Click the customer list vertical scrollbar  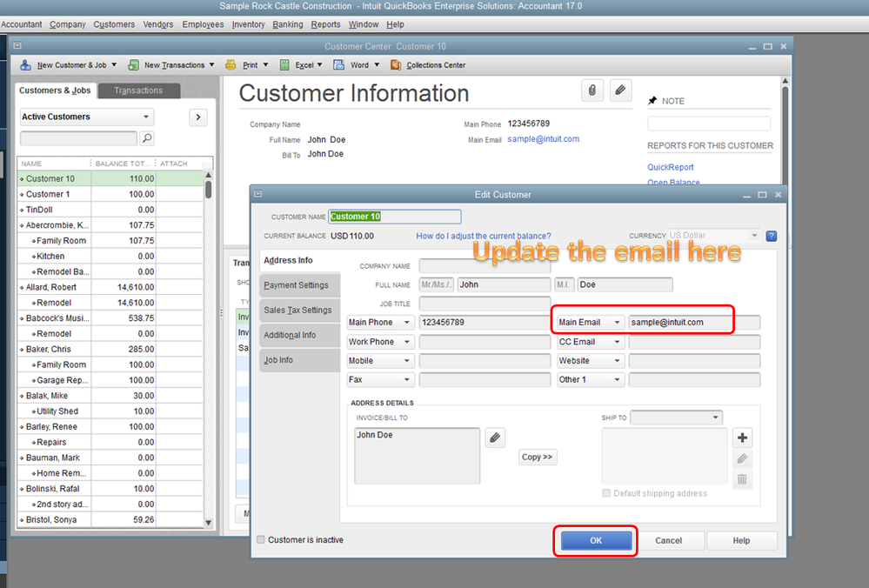coord(209,349)
